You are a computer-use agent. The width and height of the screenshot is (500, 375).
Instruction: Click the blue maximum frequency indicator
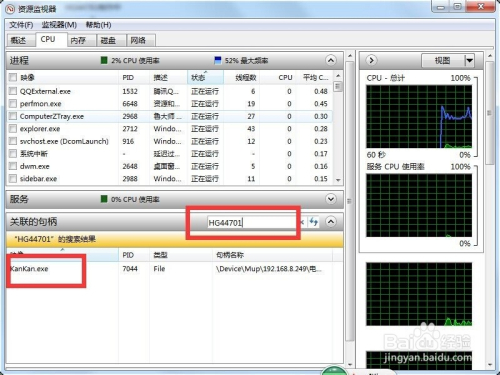pos(217,60)
